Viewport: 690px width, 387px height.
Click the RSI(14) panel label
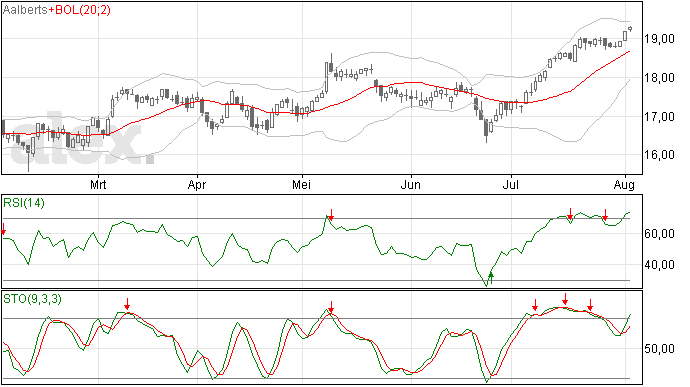[24, 203]
